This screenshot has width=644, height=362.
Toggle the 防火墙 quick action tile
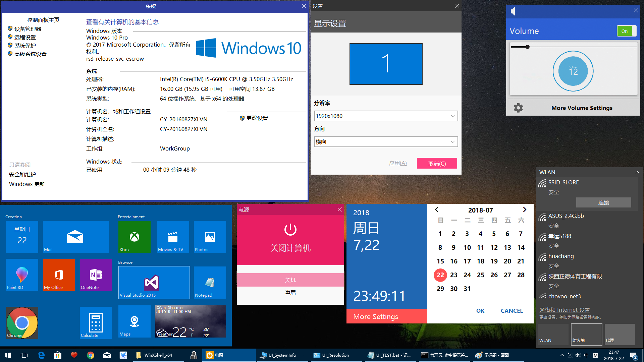point(586,334)
